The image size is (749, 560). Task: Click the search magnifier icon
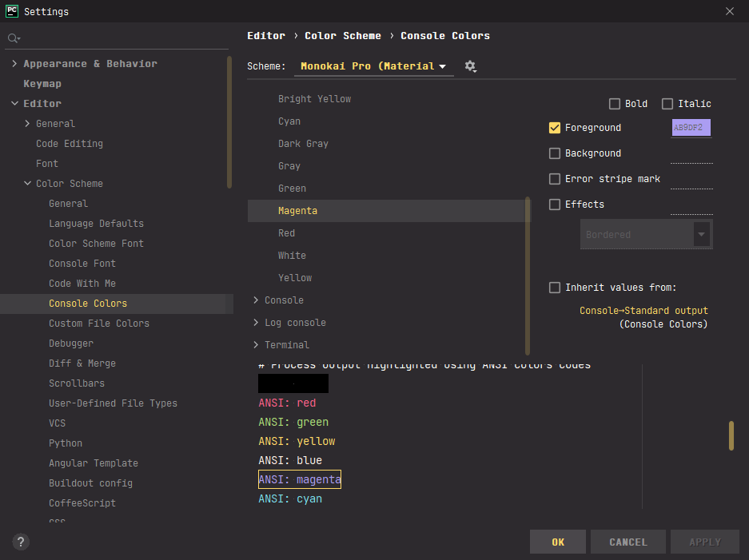(14, 38)
